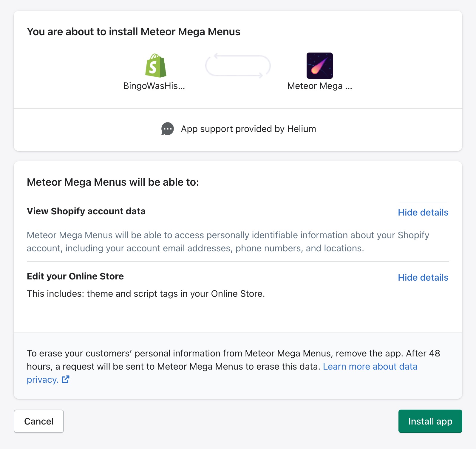Click the green Shopify bag icon
Image resolution: width=476 pixels, height=449 pixels.
(156, 66)
